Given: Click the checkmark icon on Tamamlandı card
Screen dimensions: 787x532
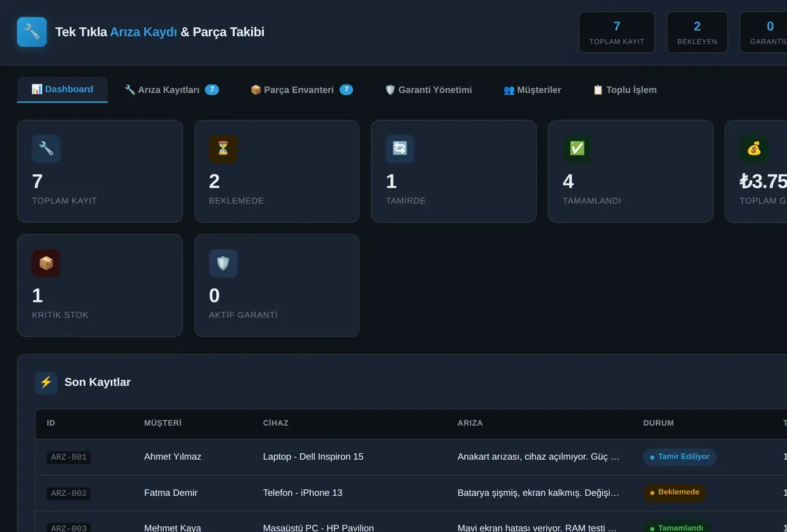Looking at the screenshot, I should tap(577, 149).
